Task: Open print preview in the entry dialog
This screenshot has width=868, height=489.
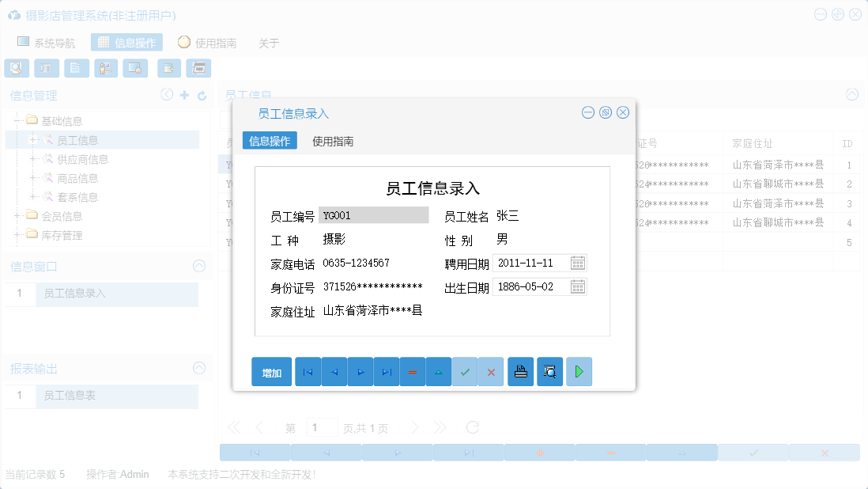Action: (550, 371)
